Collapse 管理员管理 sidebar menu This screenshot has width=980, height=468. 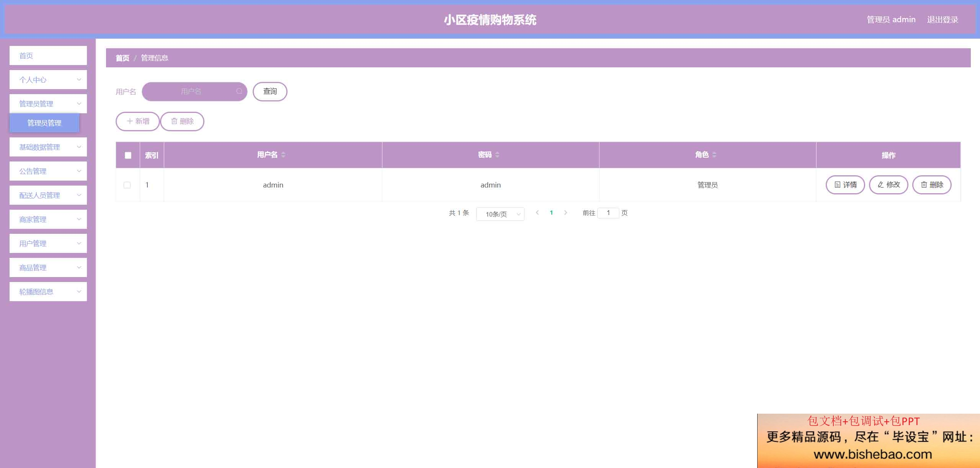(x=48, y=104)
